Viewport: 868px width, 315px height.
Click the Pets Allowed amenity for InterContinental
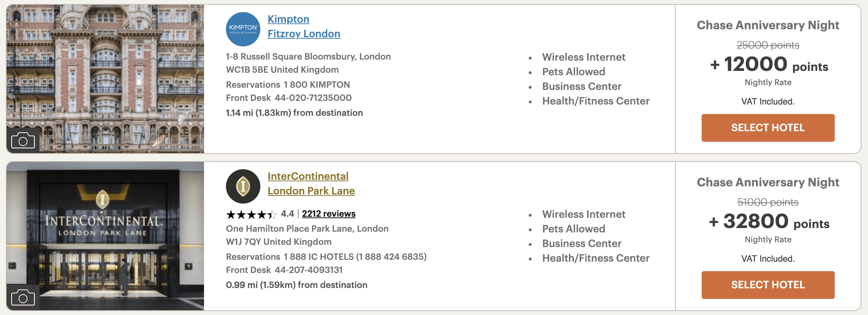(x=573, y=229)
